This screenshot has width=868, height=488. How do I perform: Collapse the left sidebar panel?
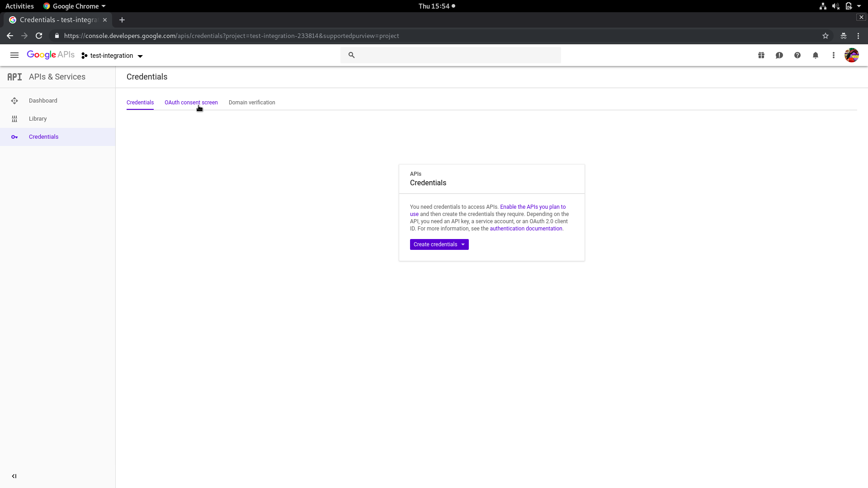point(14,476)
